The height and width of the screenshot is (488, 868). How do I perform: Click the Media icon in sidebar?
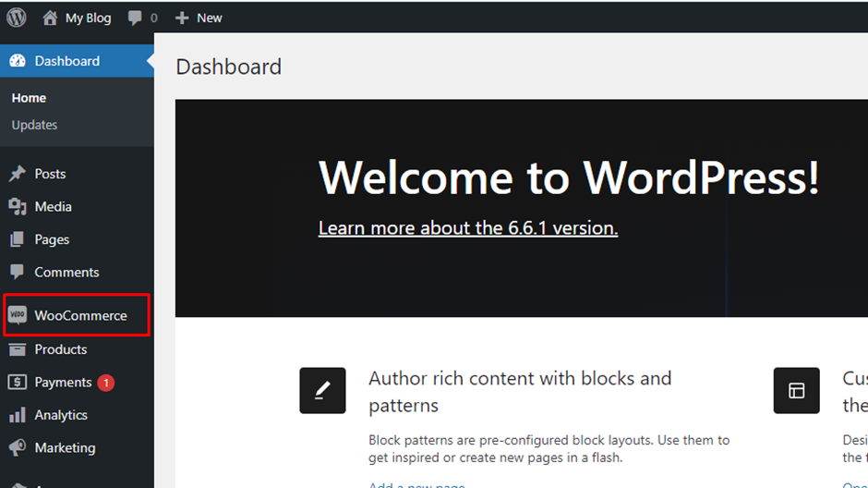18,207
